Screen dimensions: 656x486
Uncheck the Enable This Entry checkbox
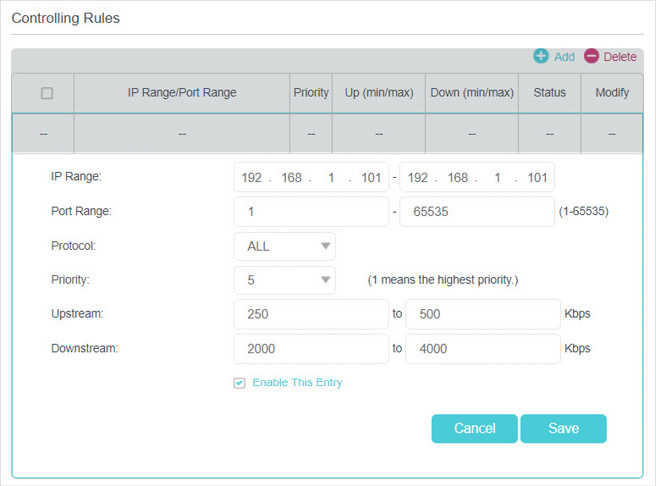tap(239, 383)
